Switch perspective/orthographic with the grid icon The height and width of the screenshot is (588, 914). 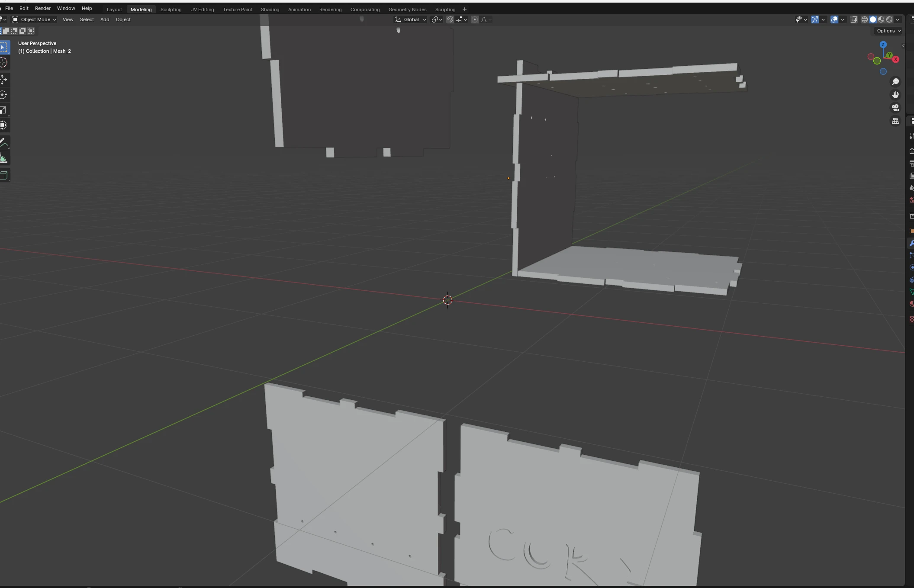(x=895, y=121)
